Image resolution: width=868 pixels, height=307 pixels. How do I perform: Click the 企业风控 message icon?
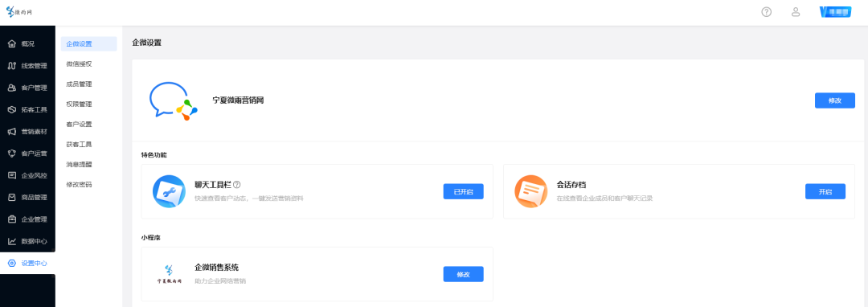(x=11, y=175)
